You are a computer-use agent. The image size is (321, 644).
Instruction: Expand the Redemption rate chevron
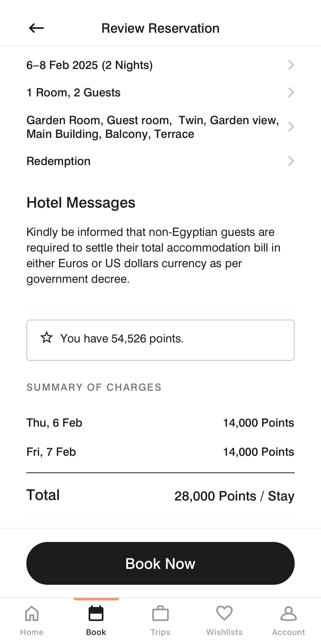pos(291,161)
